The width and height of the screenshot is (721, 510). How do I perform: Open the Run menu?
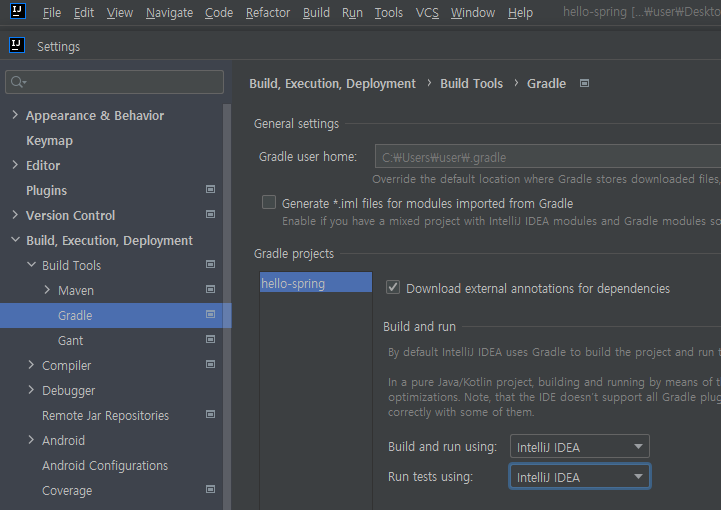[x=352, y=12]
